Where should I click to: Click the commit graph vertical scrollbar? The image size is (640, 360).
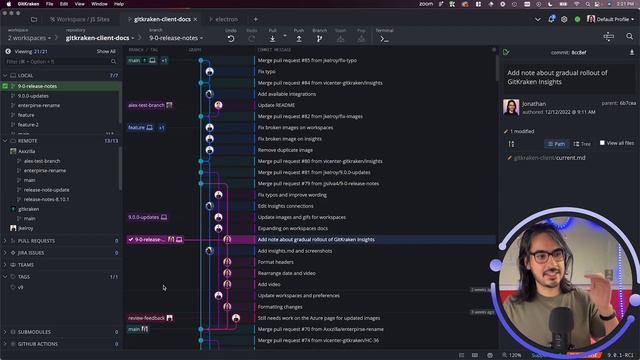497,68
